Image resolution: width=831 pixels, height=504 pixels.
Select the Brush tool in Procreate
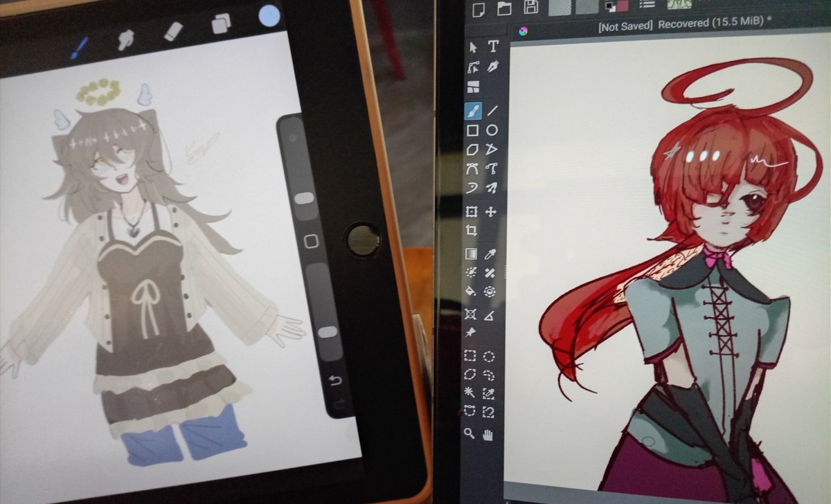(x=80, y=47)
